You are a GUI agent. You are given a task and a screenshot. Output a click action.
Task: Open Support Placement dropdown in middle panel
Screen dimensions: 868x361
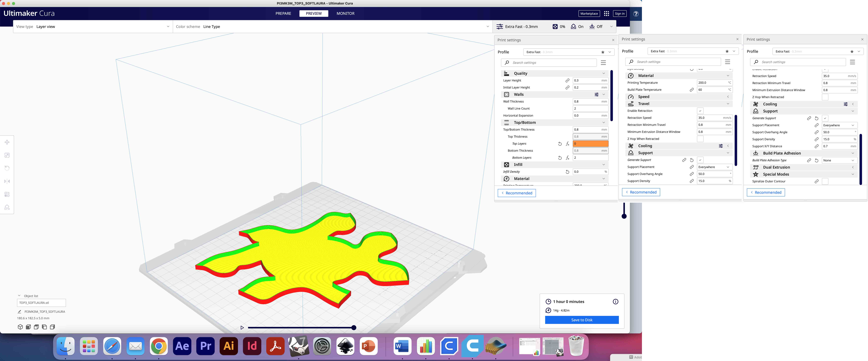(714, 167)
